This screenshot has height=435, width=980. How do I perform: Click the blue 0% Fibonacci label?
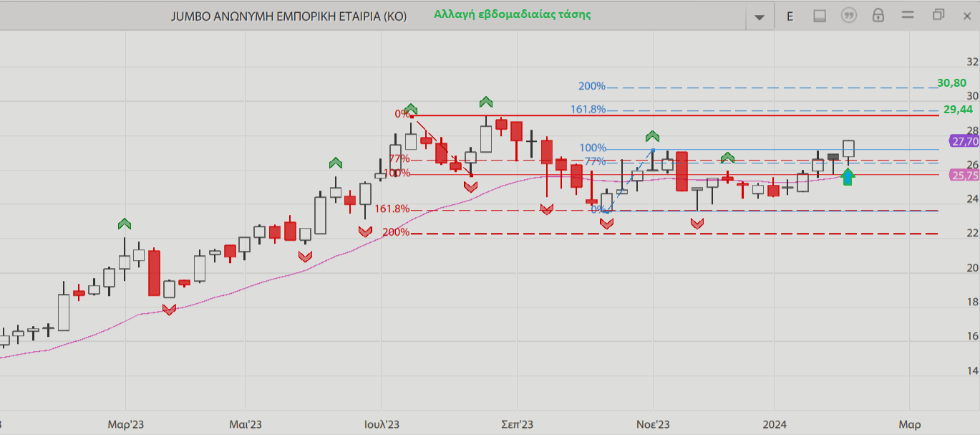click(x=598, y=209)
